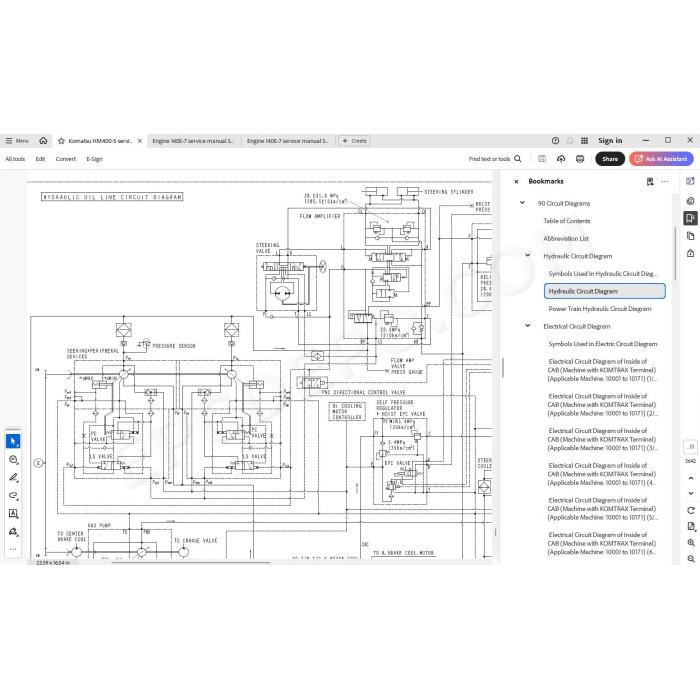700x700 pixels.
Task: Click the home icon
Action: click(x=43, y=141)
